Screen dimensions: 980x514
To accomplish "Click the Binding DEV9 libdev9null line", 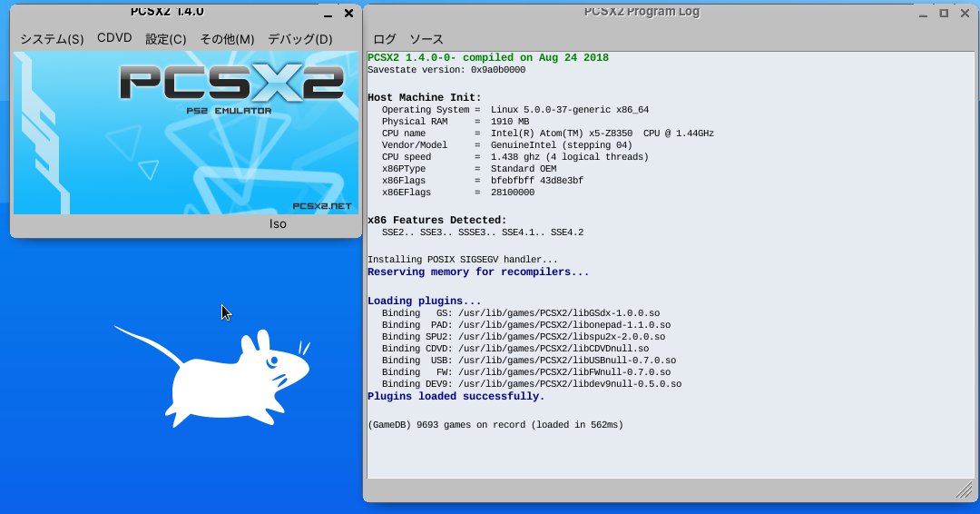I will tap(532, 384).
